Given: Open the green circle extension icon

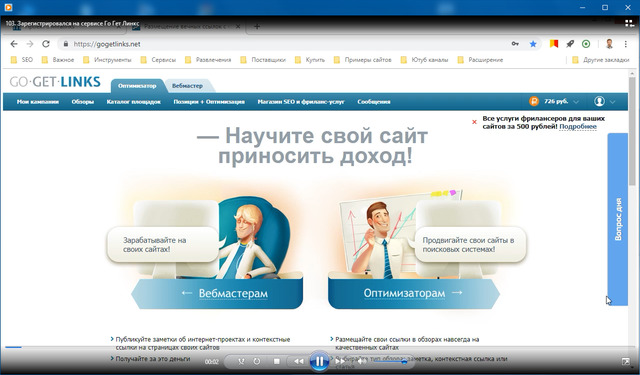Looking at the screenshot, I should (586, 44).
